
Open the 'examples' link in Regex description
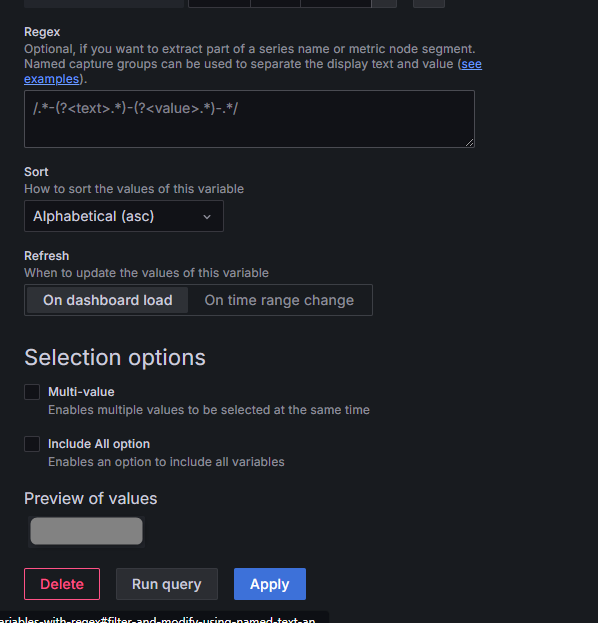click(x=52, y=79)
